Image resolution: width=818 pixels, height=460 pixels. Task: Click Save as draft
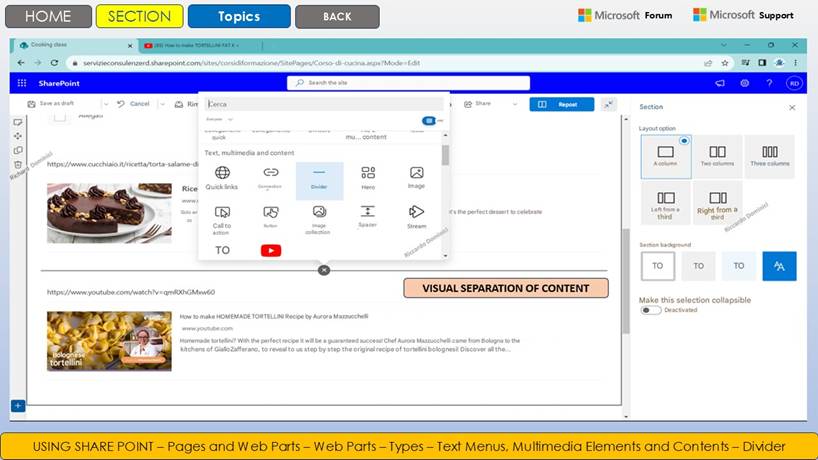pyautogui.click(x=51, y=104)
